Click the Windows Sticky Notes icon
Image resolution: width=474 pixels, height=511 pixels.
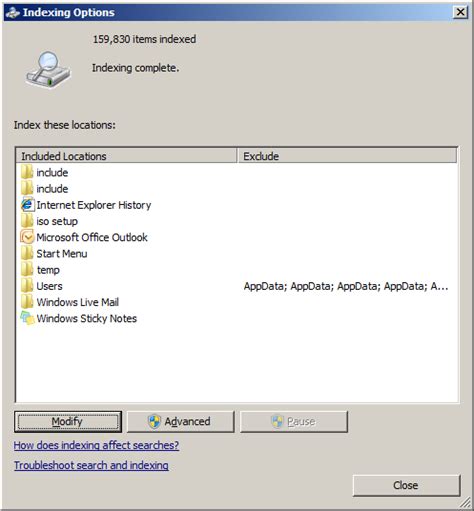coord(27,318)
